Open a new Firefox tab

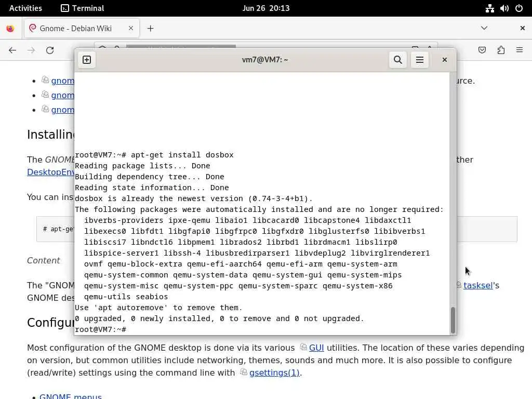pos(150,29)
